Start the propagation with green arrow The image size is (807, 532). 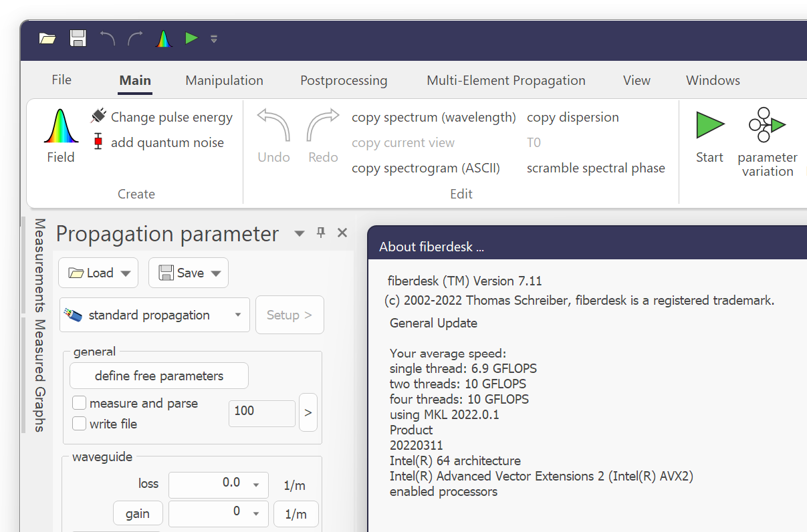pyautogui.click(x=709, y=136)
